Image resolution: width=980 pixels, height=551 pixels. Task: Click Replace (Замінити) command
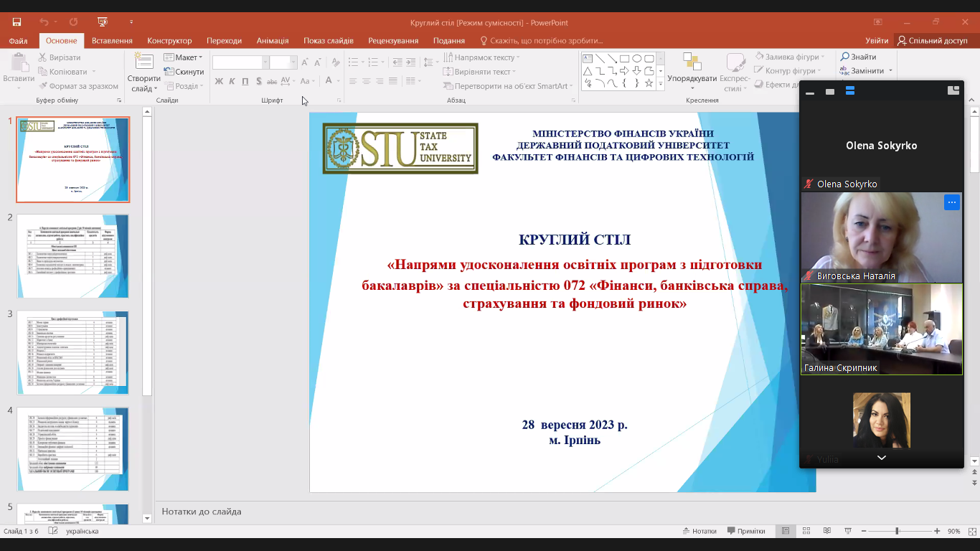point(862,71)
